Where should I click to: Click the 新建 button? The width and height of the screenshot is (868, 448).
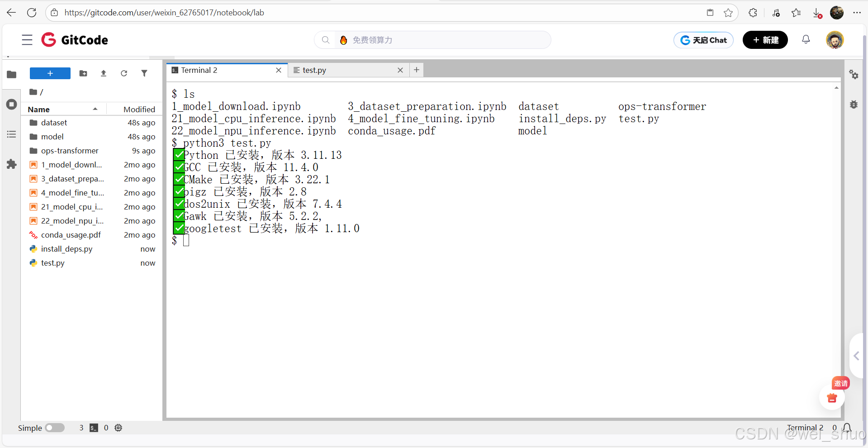(764, 40)
